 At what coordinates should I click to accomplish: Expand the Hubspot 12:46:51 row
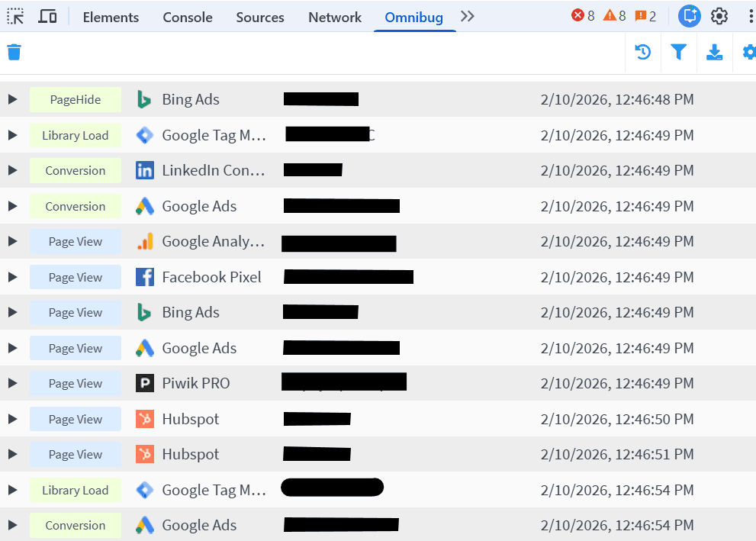[x=12, y=454]
